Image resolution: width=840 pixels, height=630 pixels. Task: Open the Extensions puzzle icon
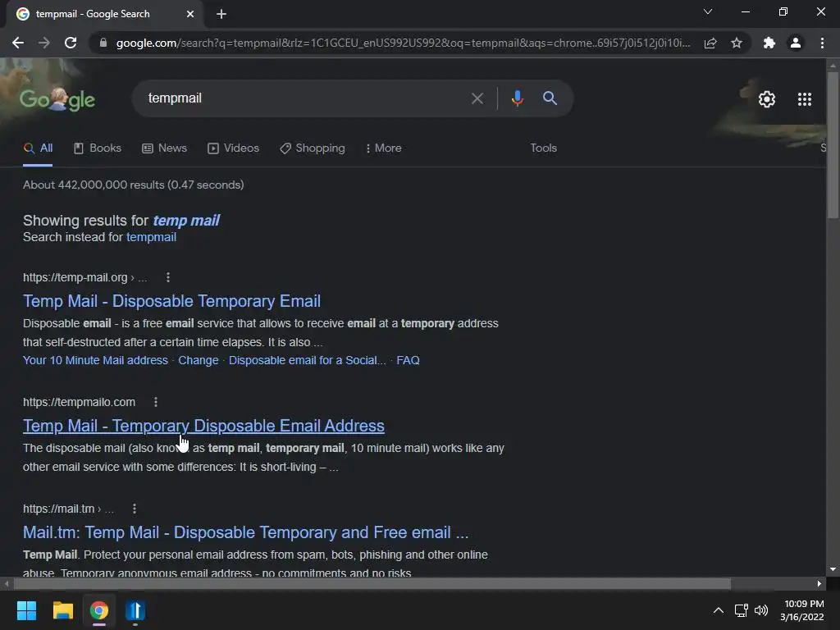(x=769, y=43)
